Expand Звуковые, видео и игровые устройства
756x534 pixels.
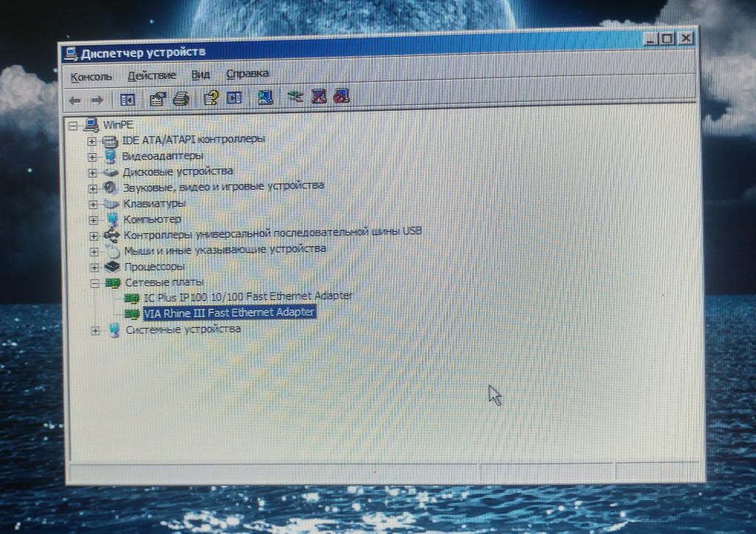[92, 188]
